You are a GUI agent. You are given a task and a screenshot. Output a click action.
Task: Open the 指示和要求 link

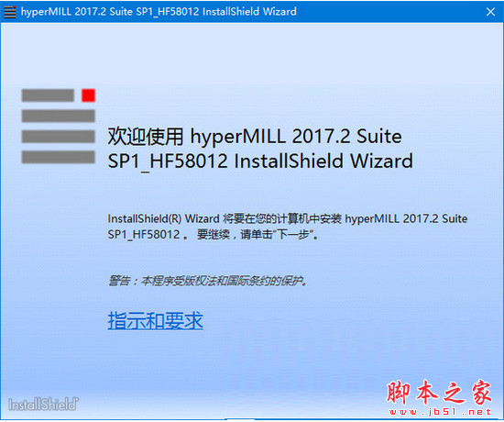[x=155, y=320]
